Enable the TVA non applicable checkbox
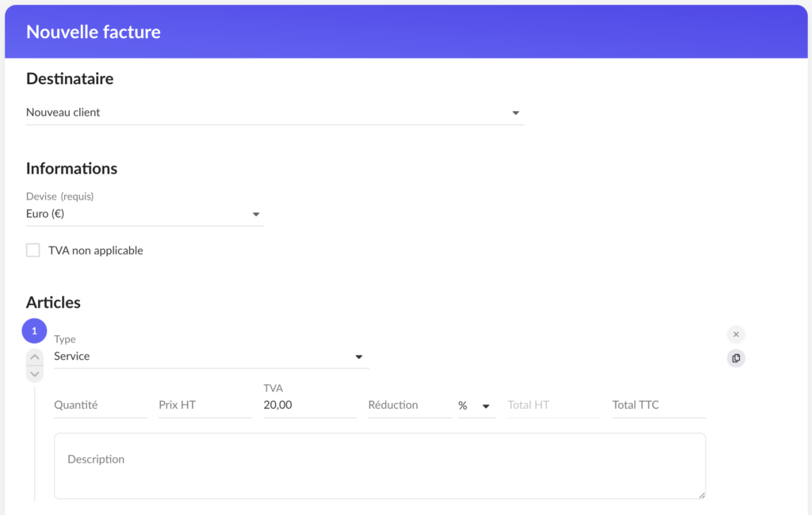The width and height of the screenshot is (812, 515). point(33,250)
